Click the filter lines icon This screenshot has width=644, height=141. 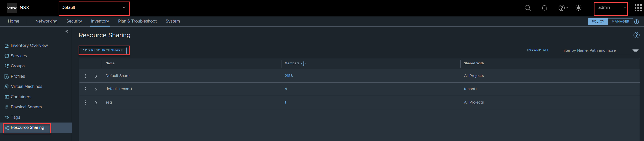635,50
